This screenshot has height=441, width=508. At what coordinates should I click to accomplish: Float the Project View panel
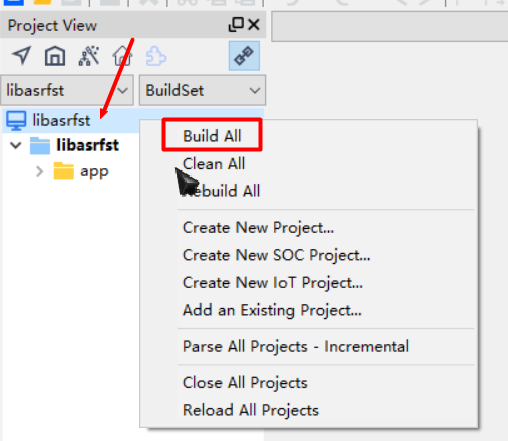(236, 25)
